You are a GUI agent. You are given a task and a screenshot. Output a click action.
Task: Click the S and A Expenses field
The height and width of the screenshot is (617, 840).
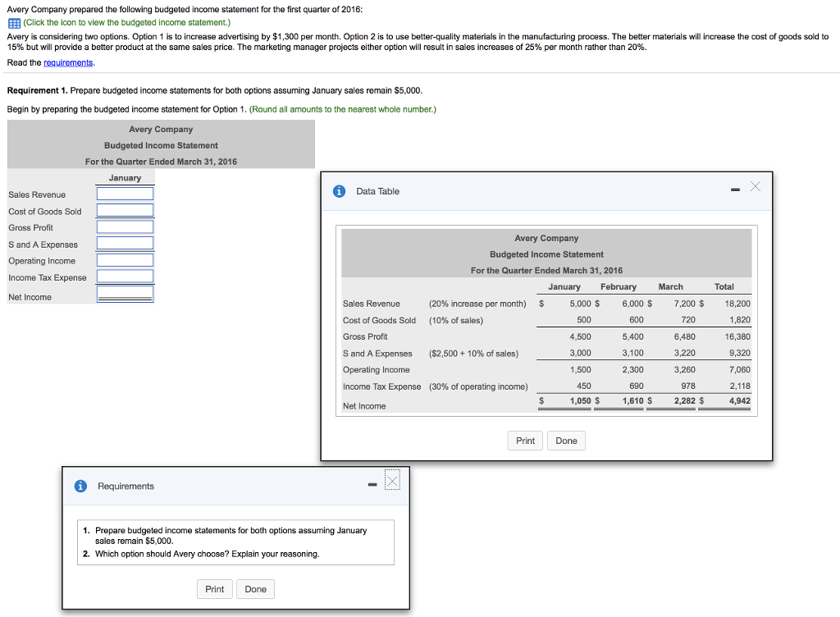click(125, 244)
